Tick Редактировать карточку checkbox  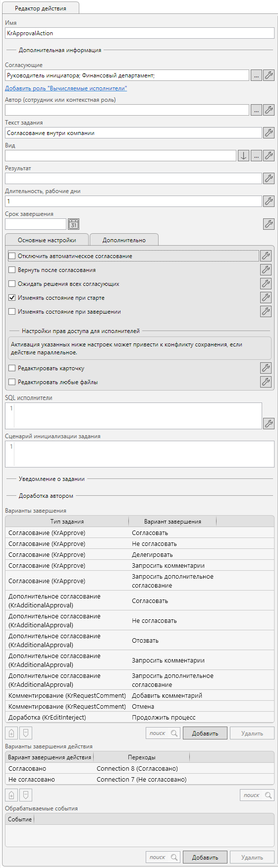coord(12,368)
